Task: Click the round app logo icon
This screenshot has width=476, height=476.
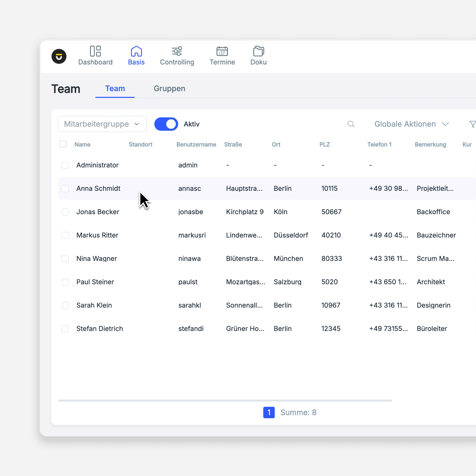Action: (x=59, y=56)
